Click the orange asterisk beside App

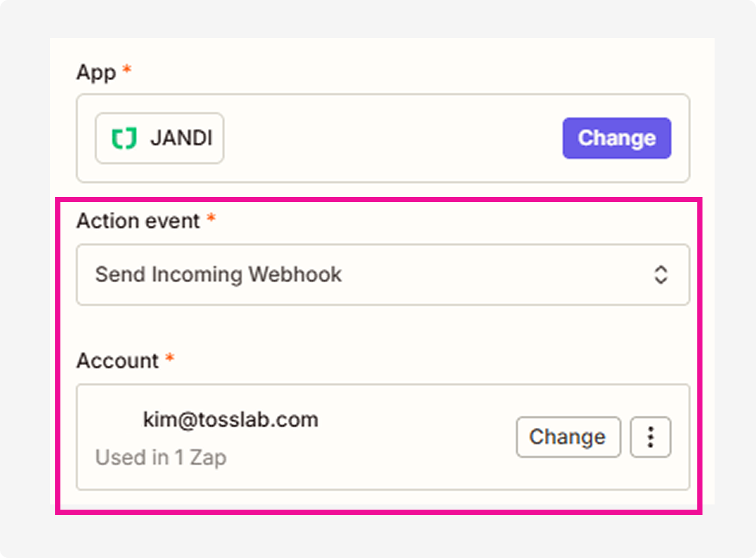click(x=127, y=71)
